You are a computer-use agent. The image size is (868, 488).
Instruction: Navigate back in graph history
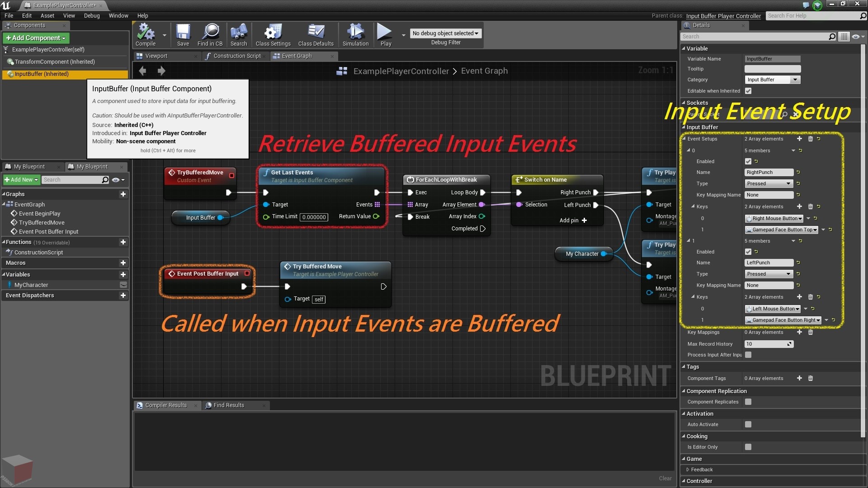tap(143, 70)
